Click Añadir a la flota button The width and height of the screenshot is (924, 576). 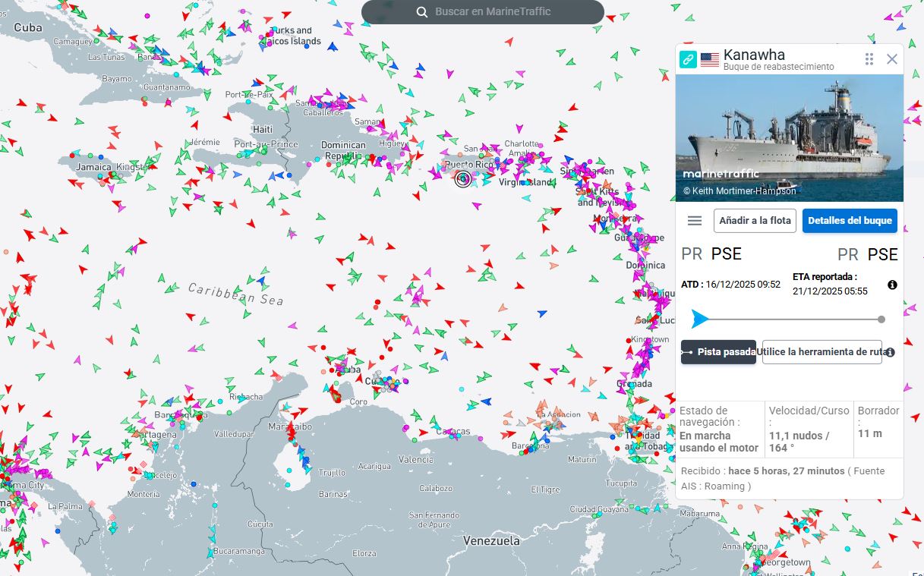pos(755,221)
